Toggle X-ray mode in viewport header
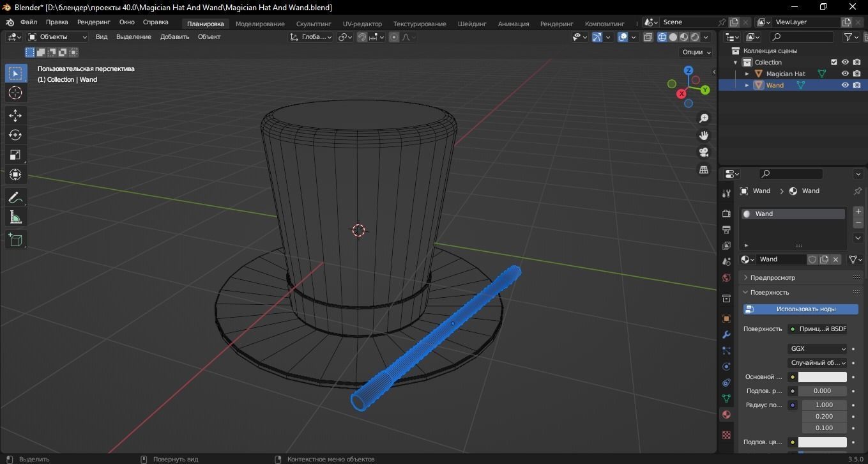The image size is (868, 464). click(x=648, y=37)
